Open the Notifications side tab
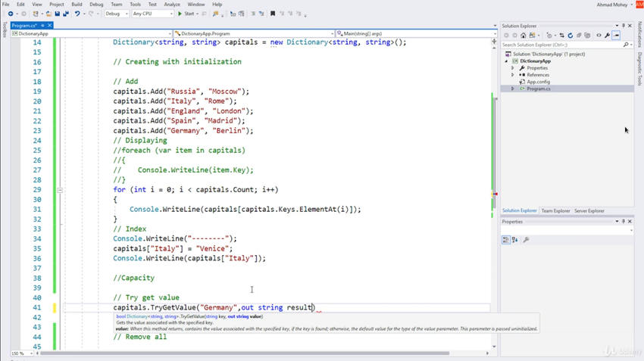This screenshot has width=644, height=361. click(639, 35)
